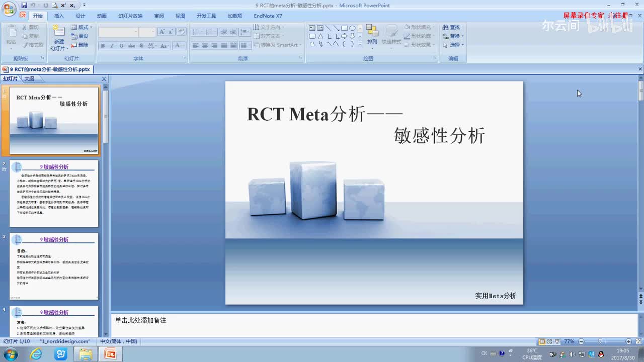
Task: Zoom out with the minus button
Action: click(x=581, y=341)
